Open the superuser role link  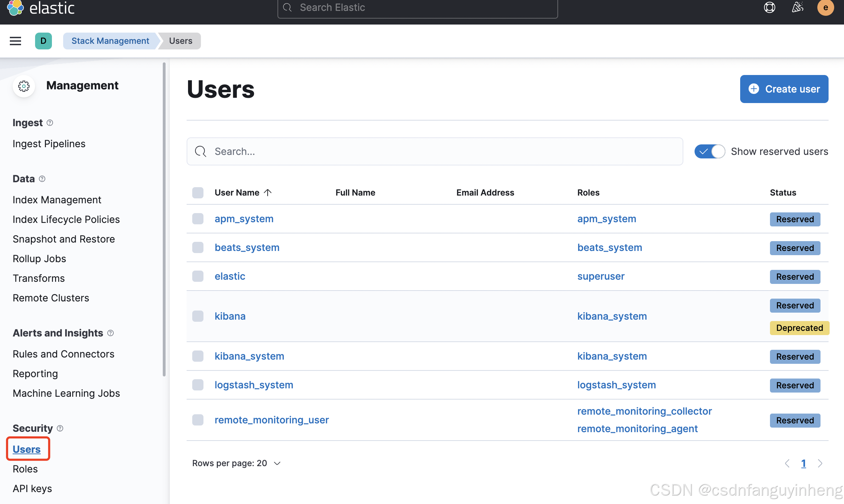(601, 276)
